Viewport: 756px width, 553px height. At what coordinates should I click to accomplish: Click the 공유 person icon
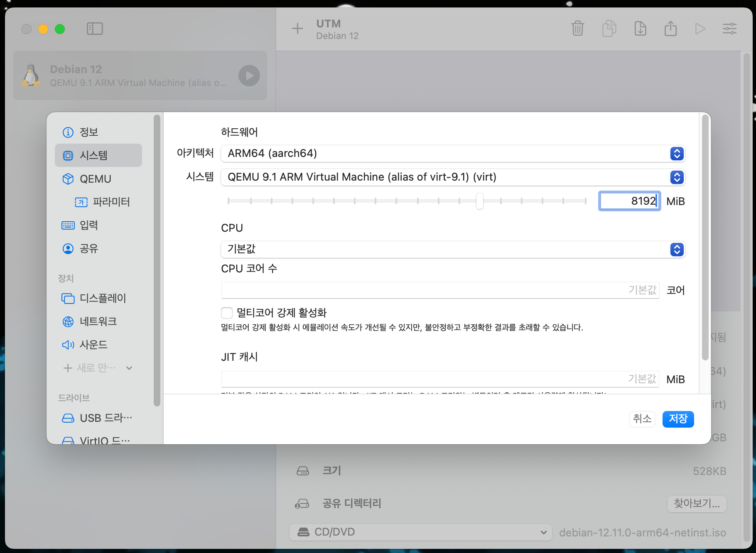68,249
